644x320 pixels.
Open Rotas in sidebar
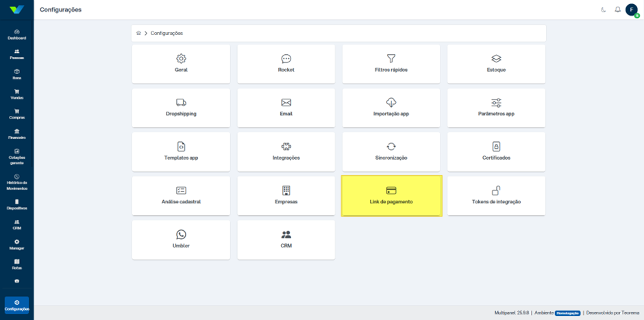pyautogui.click(x=17, y=264)
